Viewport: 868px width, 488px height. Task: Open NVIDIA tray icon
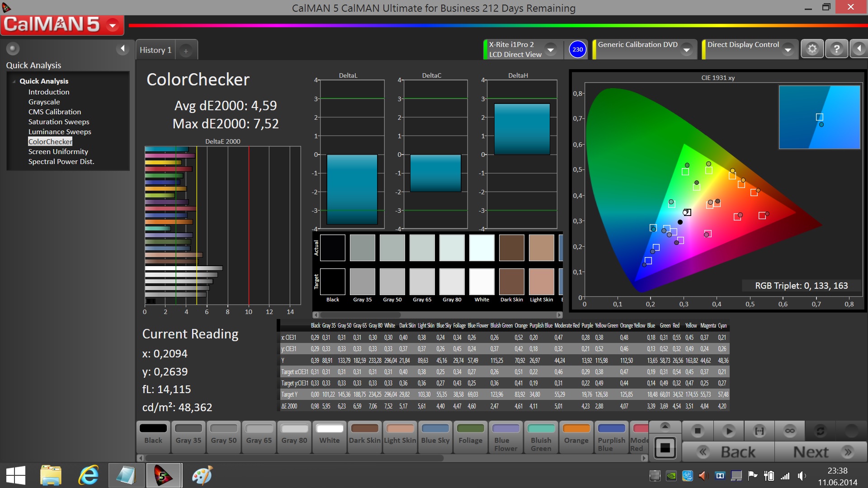coord(671,476)
